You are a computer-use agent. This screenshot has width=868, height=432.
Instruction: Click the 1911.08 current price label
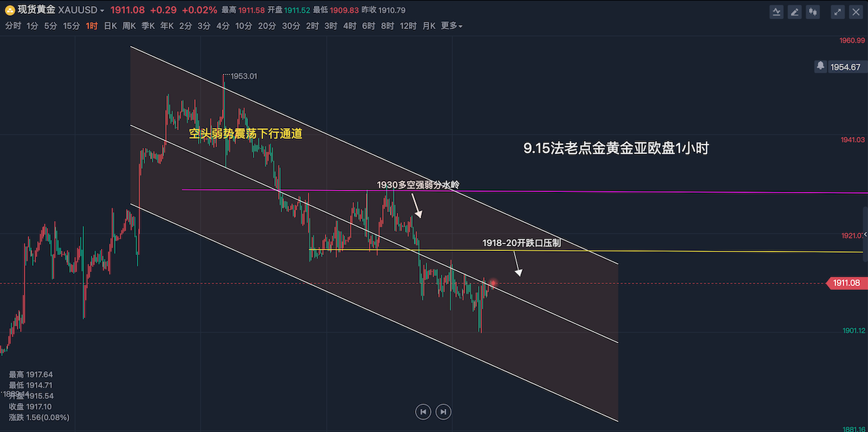click(845, 283)
